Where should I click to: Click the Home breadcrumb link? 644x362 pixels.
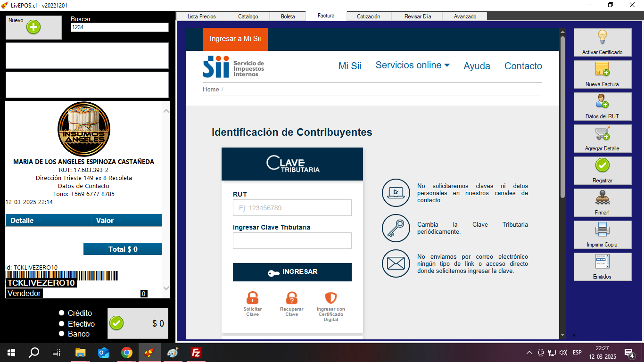point(211,90)
